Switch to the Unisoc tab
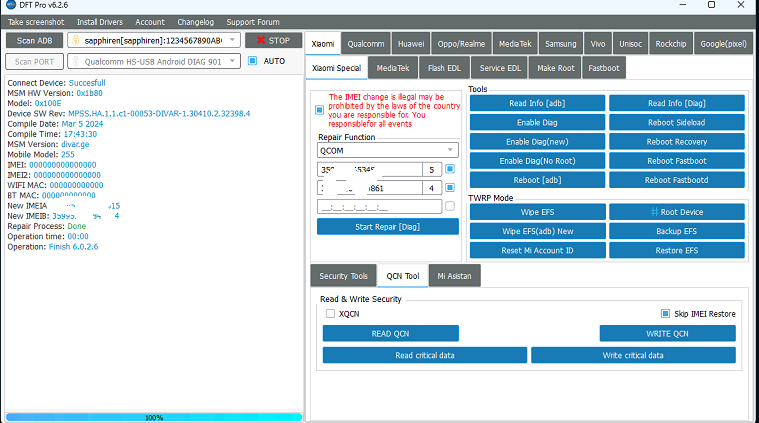The width and height of the screenshot is (759, 423). [x=630, y=44]
